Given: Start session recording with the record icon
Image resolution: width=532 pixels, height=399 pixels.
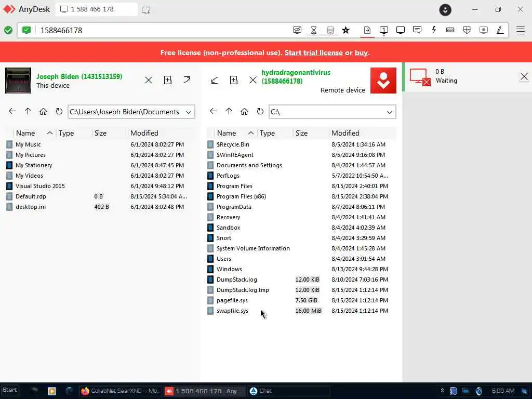Looking at the screenshot, I should click(x=484, y=30).
